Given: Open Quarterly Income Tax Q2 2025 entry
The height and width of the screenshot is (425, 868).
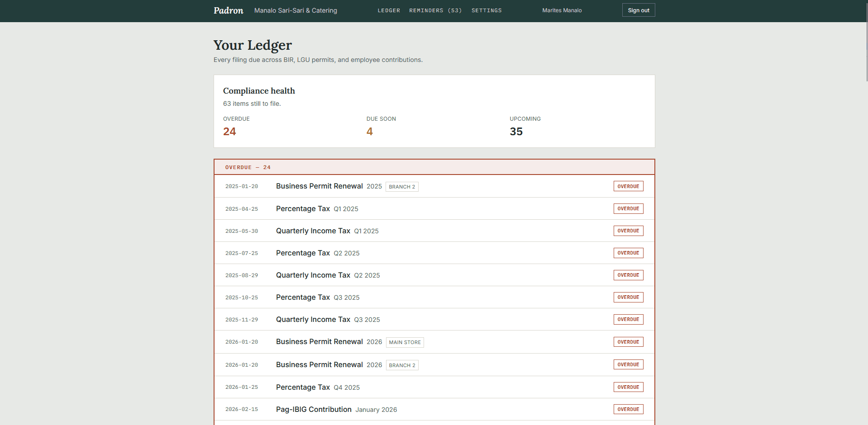Looking at the screenshot, I should pyautogui.click(x=434, y=275).
